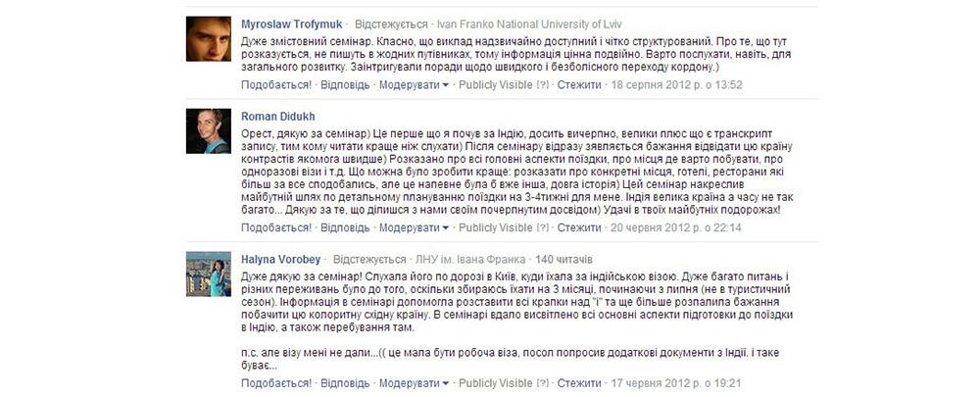Viewport: 980px width, 397px height.
Task: Open the 18 серпня 2012 timestamp link
Action: pos(676,85)
